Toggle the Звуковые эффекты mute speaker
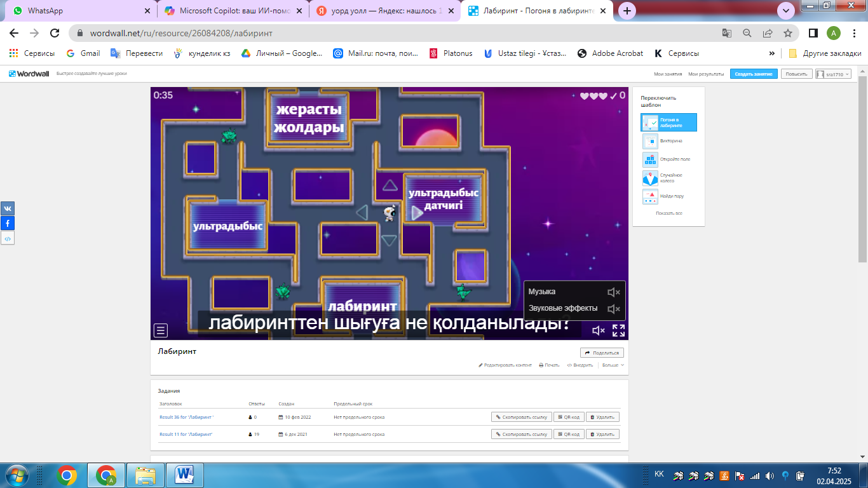The height and width of the screenshot is (488, 868). coord(613,309)
